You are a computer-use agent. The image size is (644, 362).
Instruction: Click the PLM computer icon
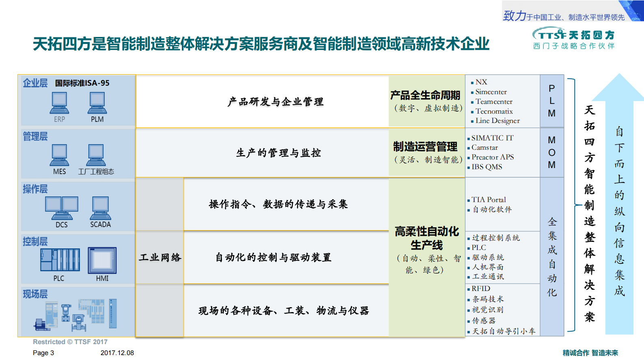point(97,103)
